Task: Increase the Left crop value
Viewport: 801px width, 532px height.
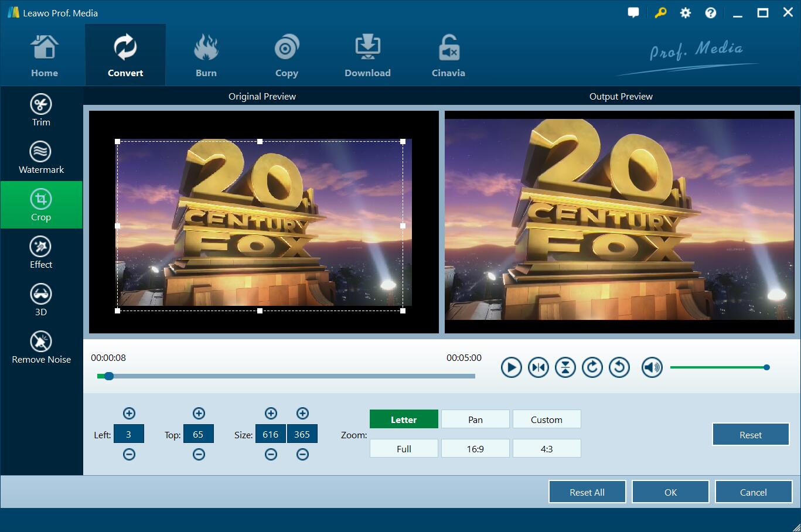Action: tap(129, 414)
